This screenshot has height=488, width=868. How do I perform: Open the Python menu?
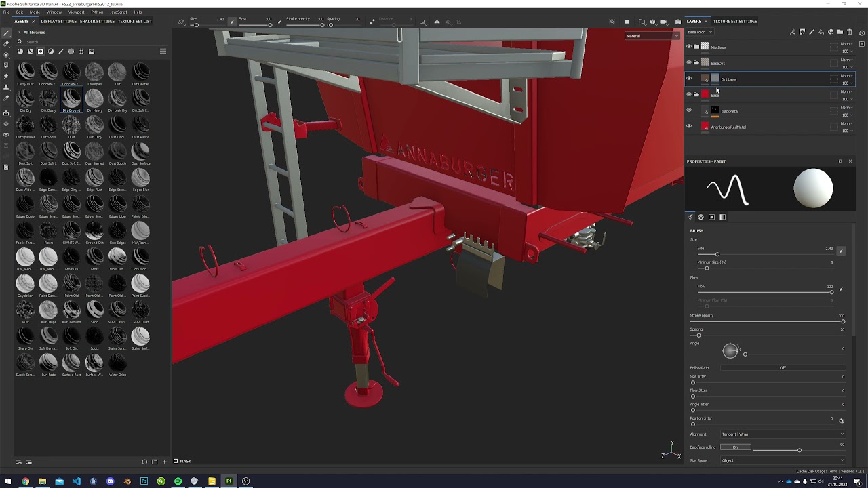click(x=97, y=12)
